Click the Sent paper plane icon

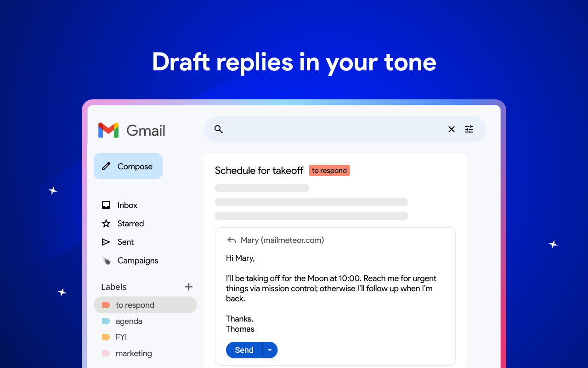pyautogui.click(x=106, y=241)
